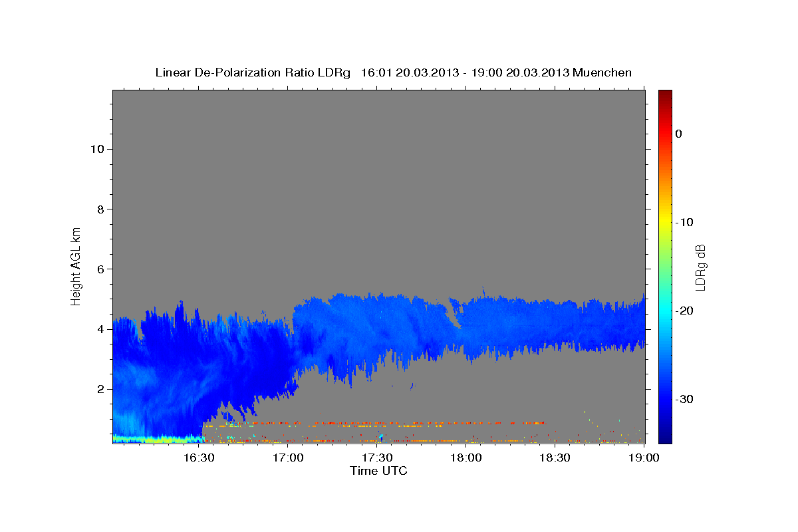Click the colorbar value label 0
Viewport: 798px width, 532px height.
pos(679,134)
